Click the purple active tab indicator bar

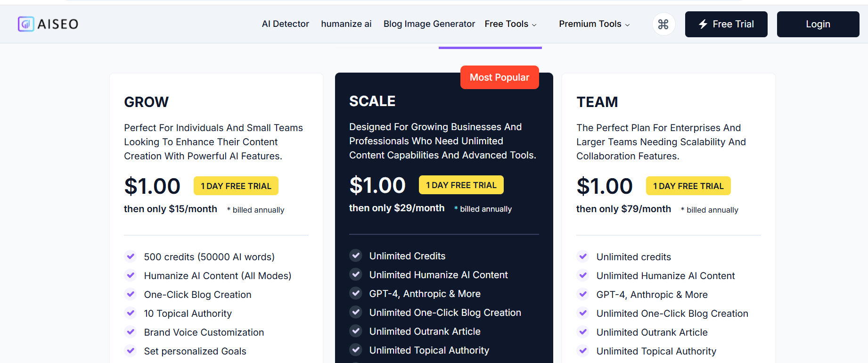click(490, 48)
